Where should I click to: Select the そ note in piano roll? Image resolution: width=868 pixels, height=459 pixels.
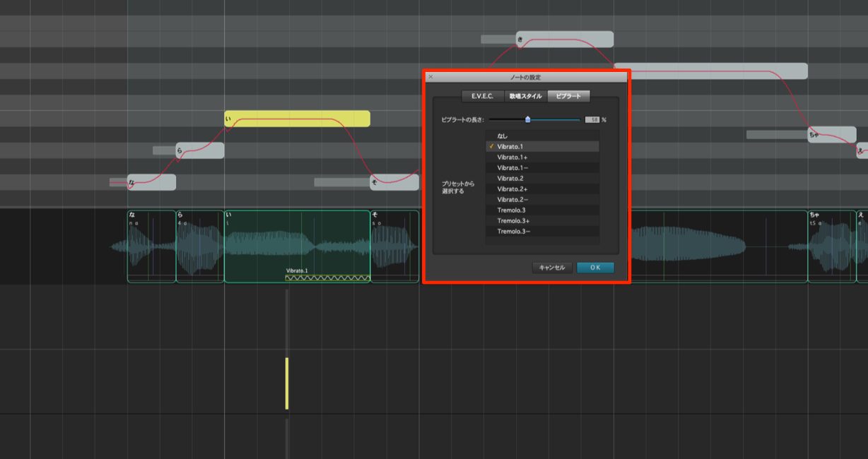394,182
